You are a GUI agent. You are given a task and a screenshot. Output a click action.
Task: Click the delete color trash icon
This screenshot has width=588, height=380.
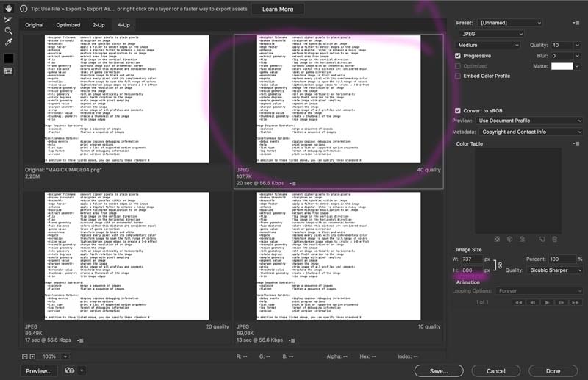pos(555,239)
